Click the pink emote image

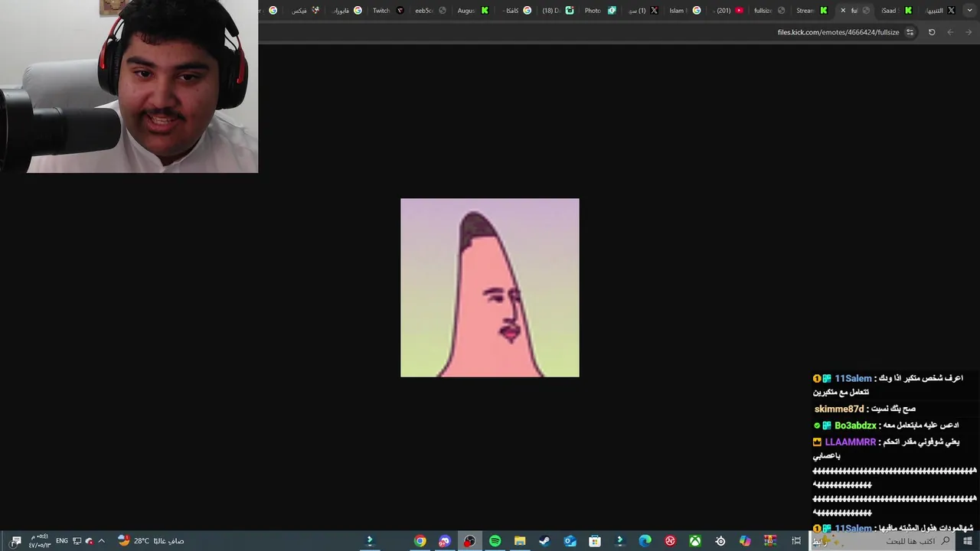pos(490,288)
